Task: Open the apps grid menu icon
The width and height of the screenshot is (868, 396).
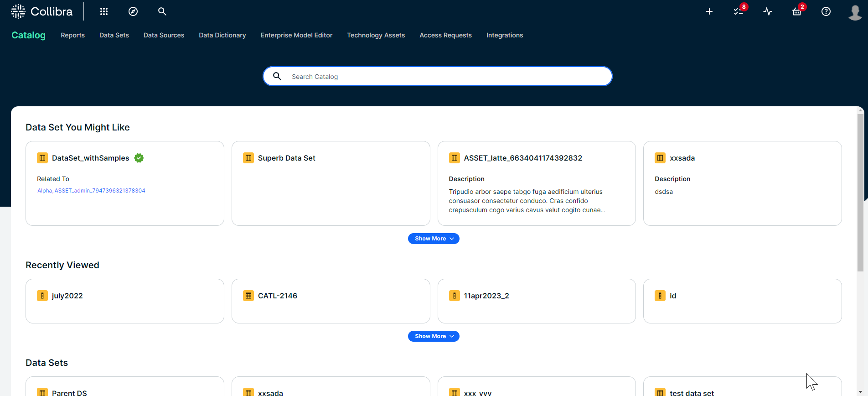Action: coord(104,11)
